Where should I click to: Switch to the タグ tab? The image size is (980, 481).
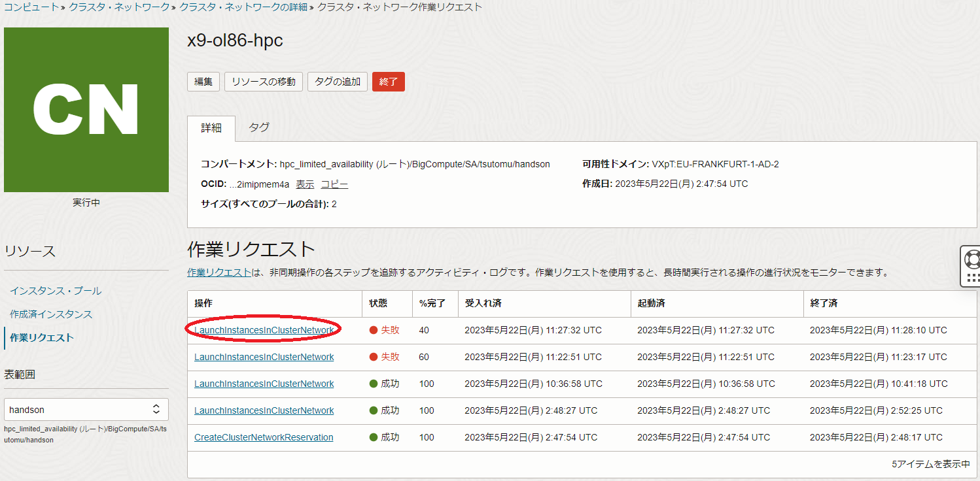(x=259, y=127)
